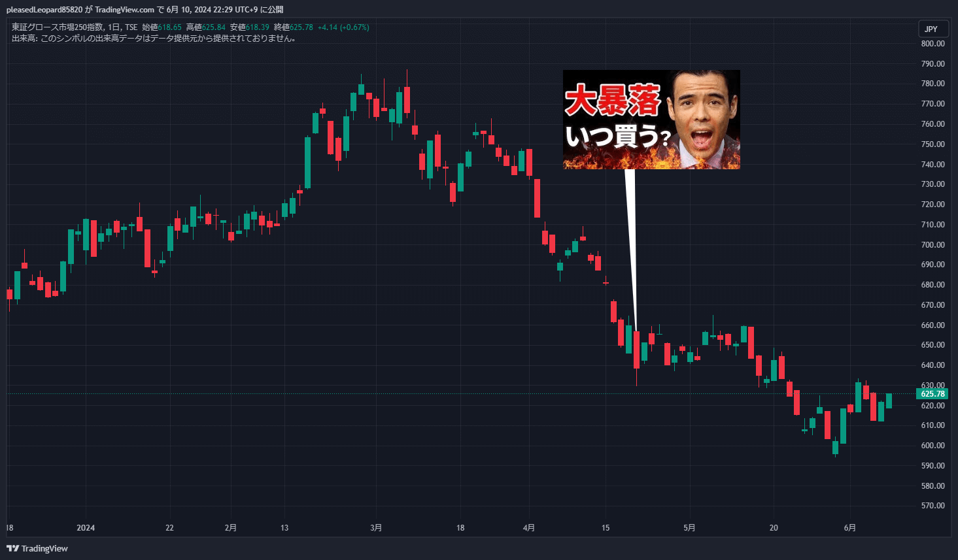Image resolution: width=958 pixels, height=560 pixels.
Task: Select the 6月 marker on time axis
Action: (x=849, y=528)
